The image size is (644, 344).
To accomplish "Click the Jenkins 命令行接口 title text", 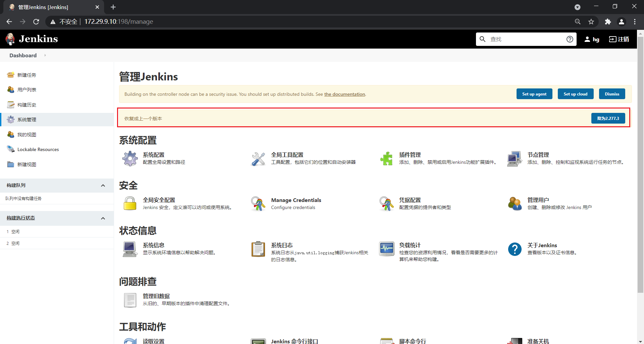I will coord(294,341).
